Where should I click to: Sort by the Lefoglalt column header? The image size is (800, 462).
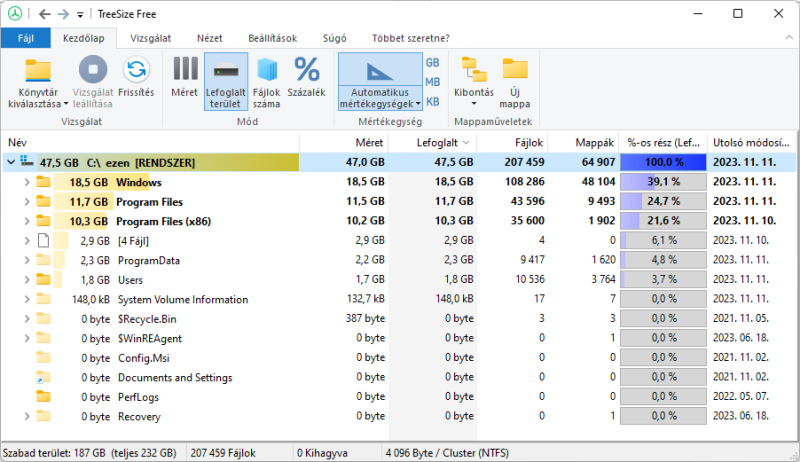(x=433, y=143)
